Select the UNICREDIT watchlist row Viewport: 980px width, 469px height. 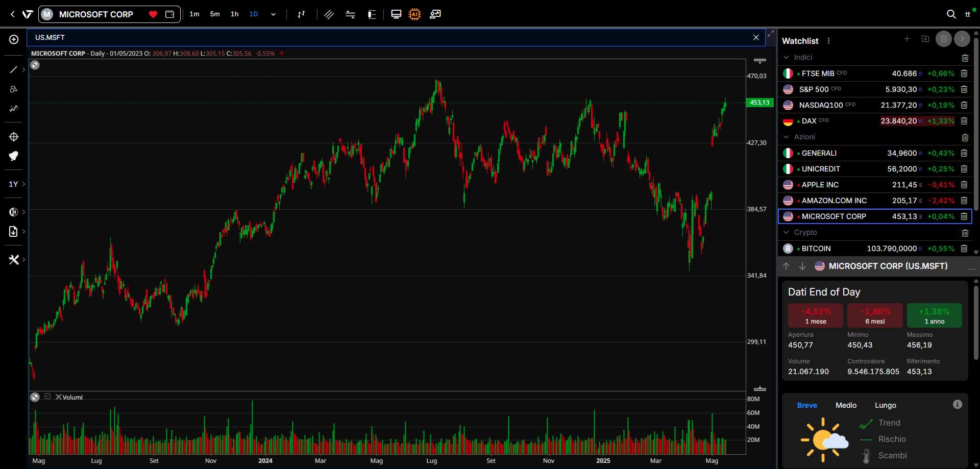[x=875, y=169]
